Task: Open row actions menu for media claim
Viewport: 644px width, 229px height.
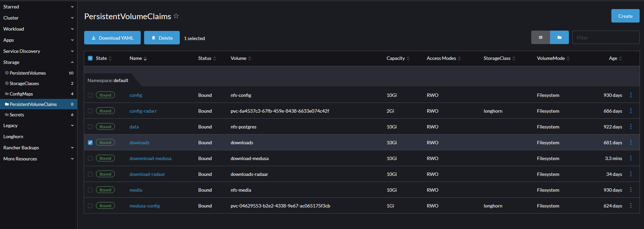Action: (631, 190)
